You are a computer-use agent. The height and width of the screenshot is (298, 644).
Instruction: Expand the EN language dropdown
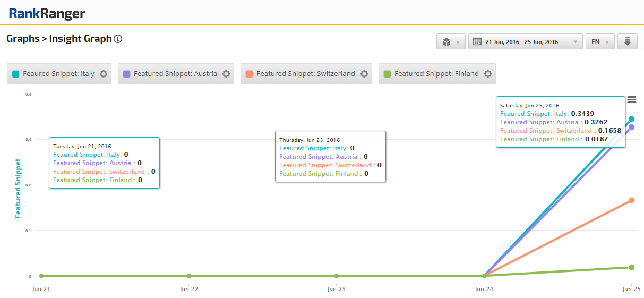tap(600, 42)
